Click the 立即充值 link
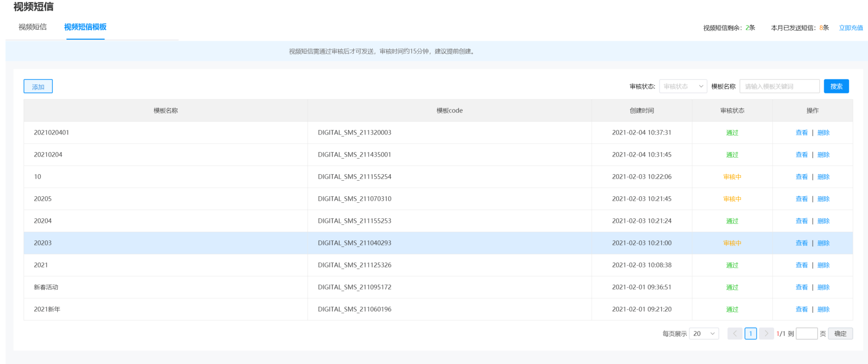The image size is (868, 364). click(x=851, y=28)
